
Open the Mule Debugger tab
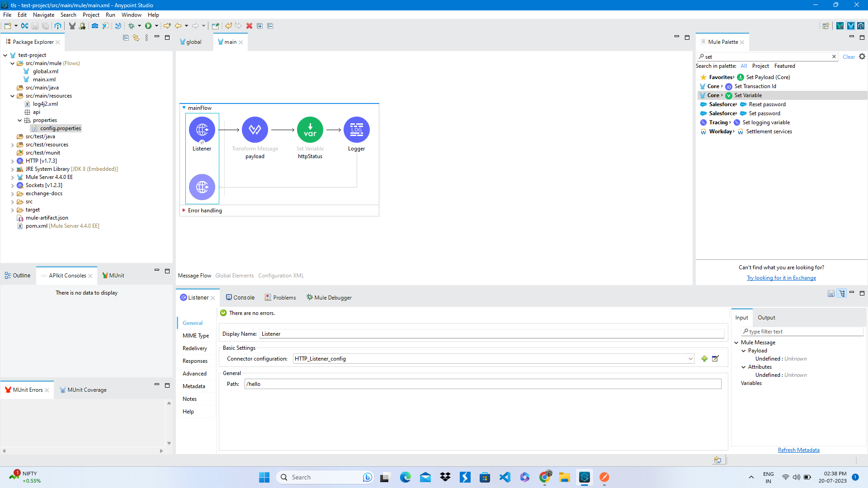329,297
